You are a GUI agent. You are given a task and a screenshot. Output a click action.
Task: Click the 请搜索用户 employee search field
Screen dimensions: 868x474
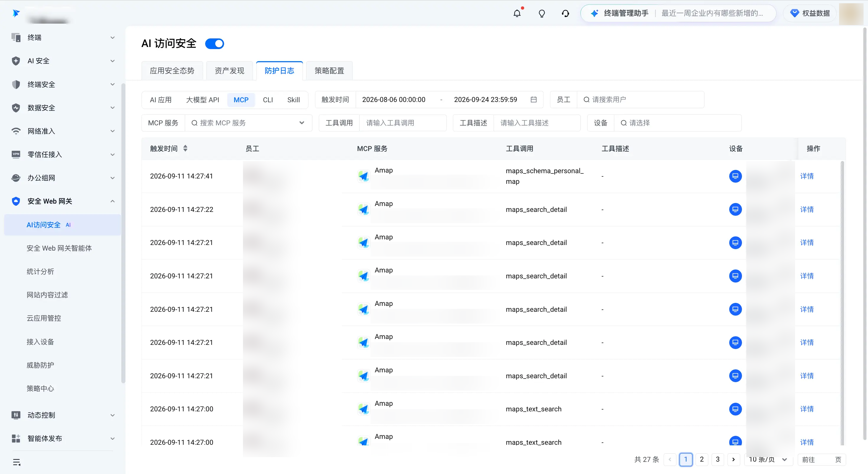(x=640, y=100)
